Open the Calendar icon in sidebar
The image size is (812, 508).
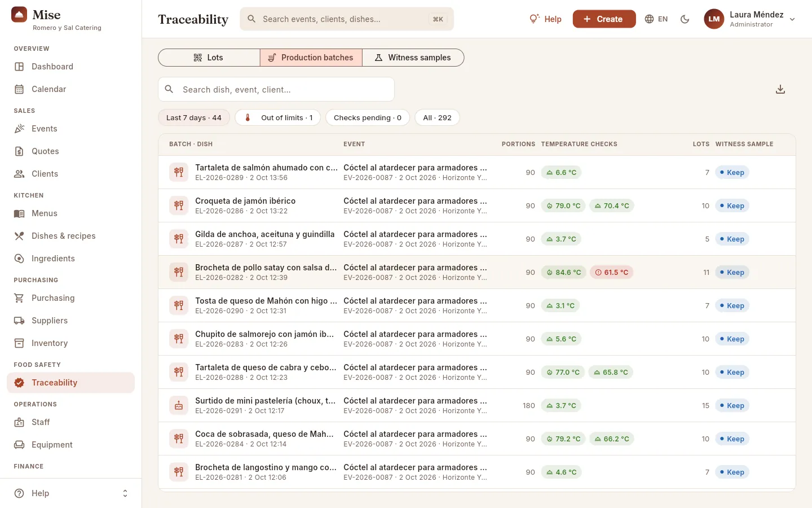tap(19, 89)
